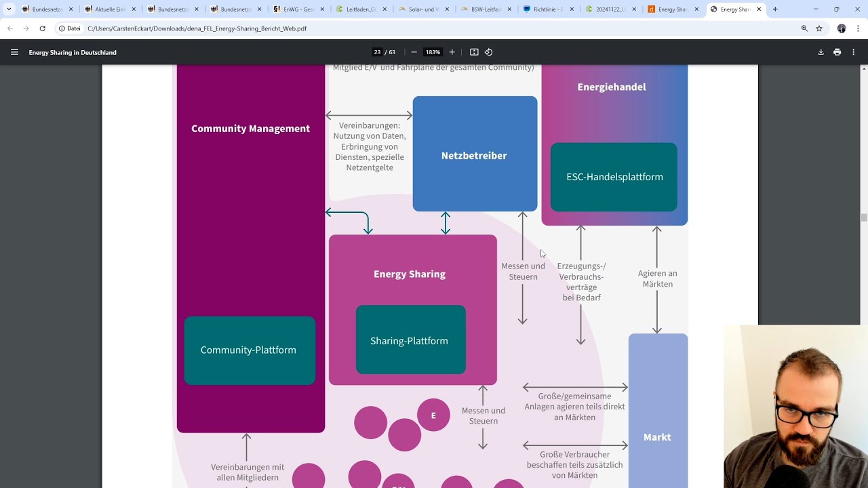868x488 pixels.
Task: Click the Datei site info chip
Action: pyautogui.click(x=69, y=28)
